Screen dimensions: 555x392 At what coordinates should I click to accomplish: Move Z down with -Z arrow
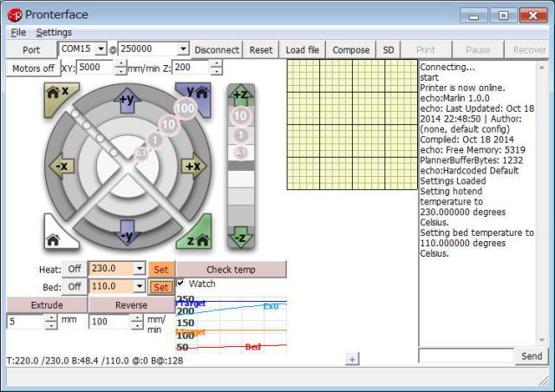(241, 238)
